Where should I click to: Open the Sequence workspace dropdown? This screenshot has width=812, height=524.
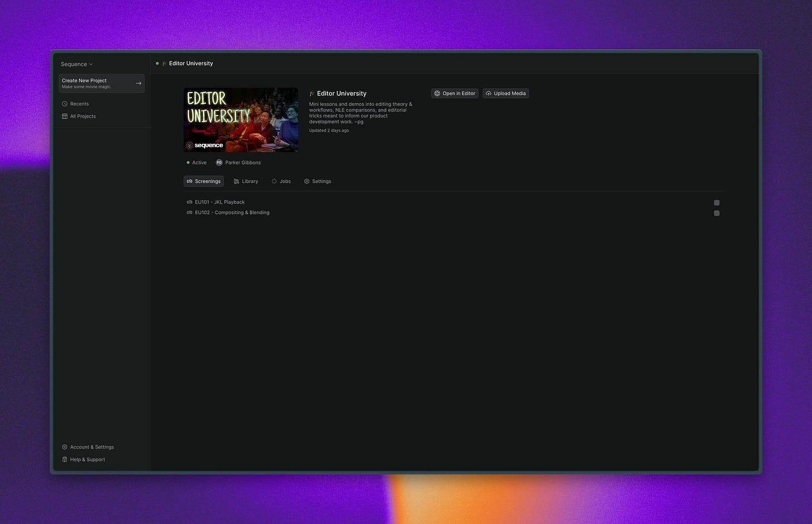[77, 64]
